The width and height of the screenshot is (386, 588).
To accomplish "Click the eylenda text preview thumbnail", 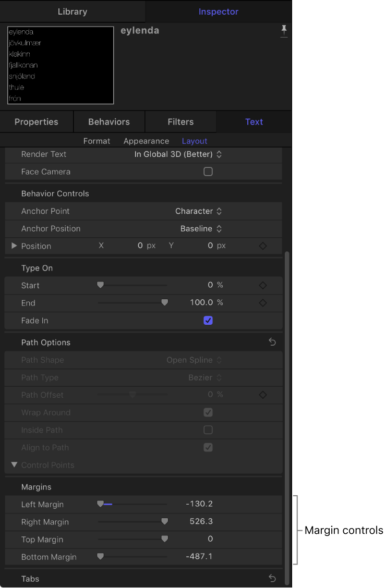I will point(60,65).
